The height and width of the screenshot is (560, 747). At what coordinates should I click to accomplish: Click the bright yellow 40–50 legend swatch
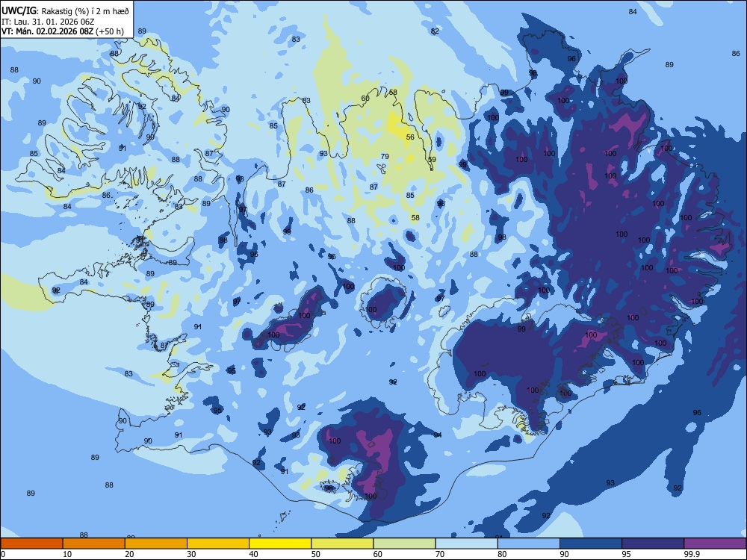pos(280,544)
